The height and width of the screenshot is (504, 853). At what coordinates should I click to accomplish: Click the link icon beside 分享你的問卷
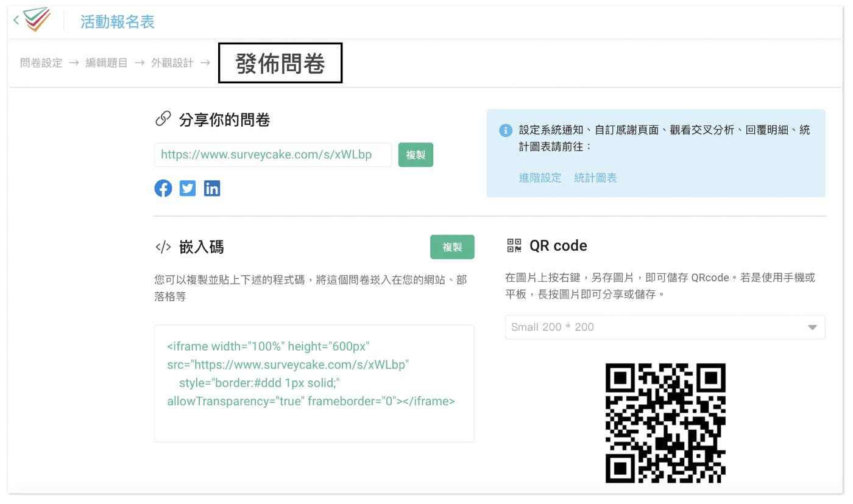click(x=163, y=119)
